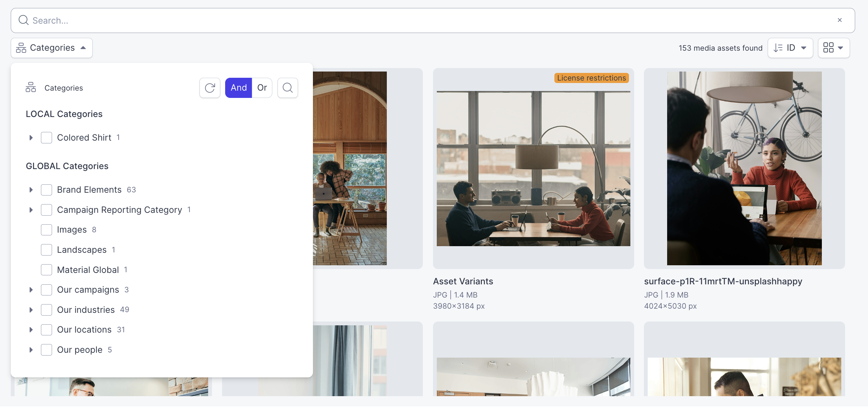The width and height of the screenshot is (868, 409).
Task: Click the 153 media assets found text
Action: pyautogui.click(x=721, y=48)
